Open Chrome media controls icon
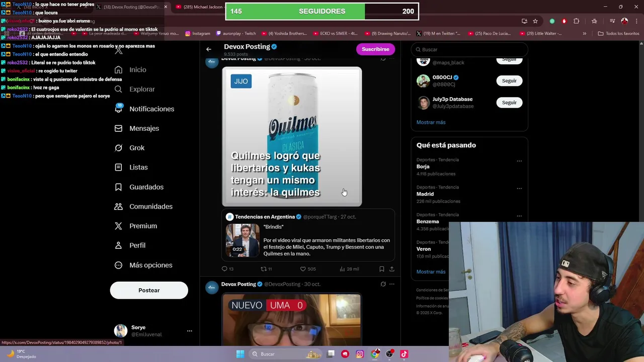644x362 pixels. tap(612, 21)
